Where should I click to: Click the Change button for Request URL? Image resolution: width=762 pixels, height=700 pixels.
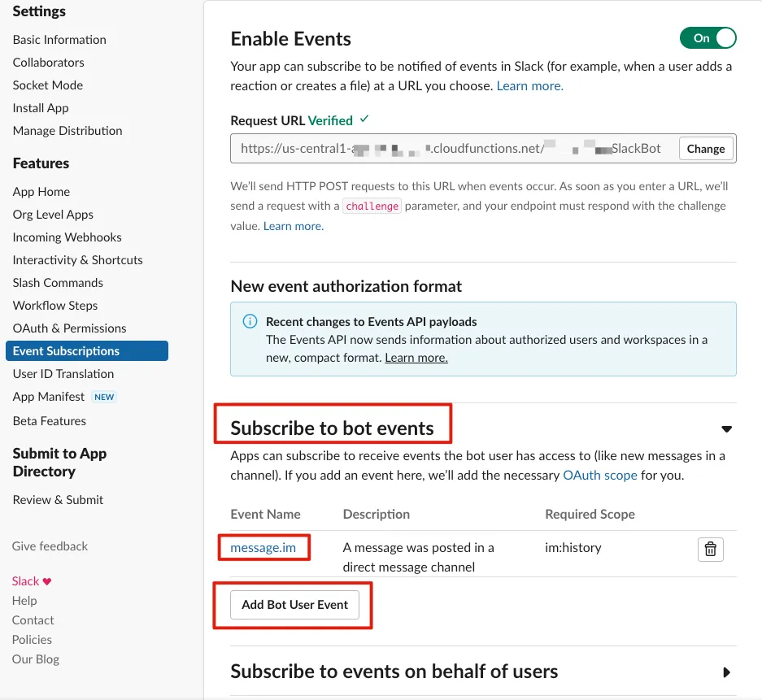[x=705, y=149]
